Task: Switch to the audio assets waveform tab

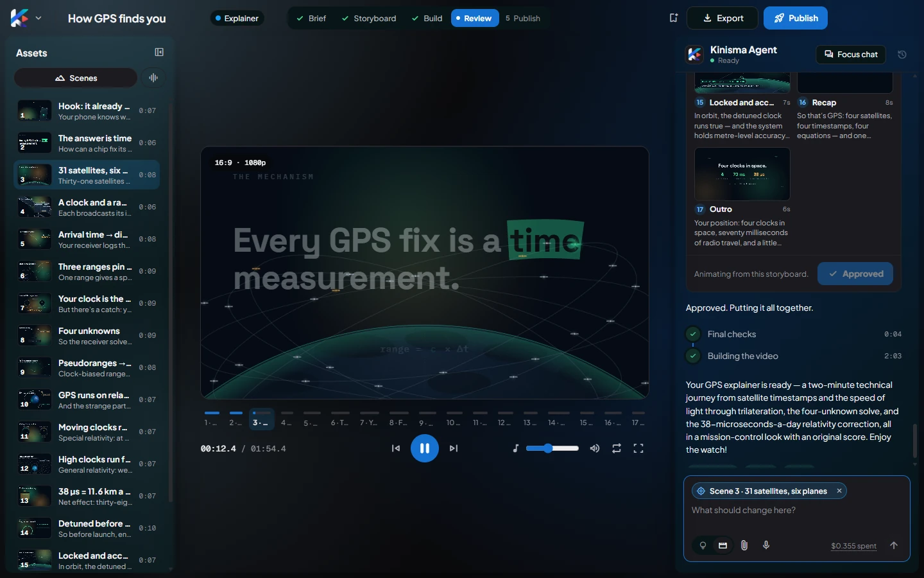Action: (153, 78)
